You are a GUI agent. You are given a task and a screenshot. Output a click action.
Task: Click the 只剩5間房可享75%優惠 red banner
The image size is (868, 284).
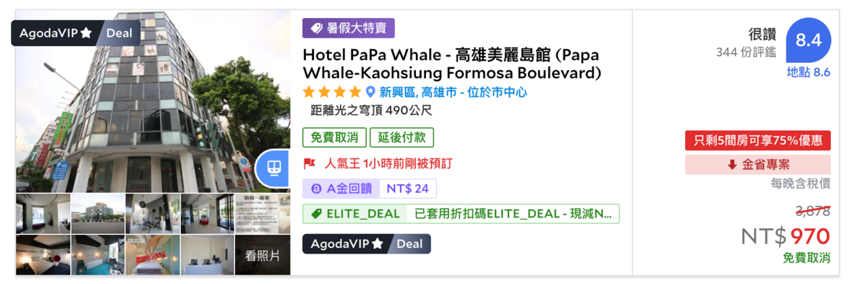click(758, 140)
